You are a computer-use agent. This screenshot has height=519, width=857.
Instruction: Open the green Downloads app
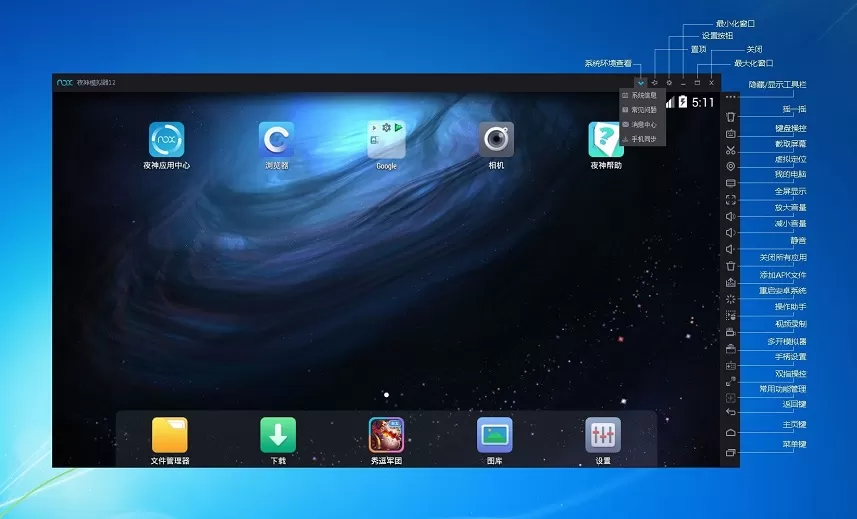[278, 435]
